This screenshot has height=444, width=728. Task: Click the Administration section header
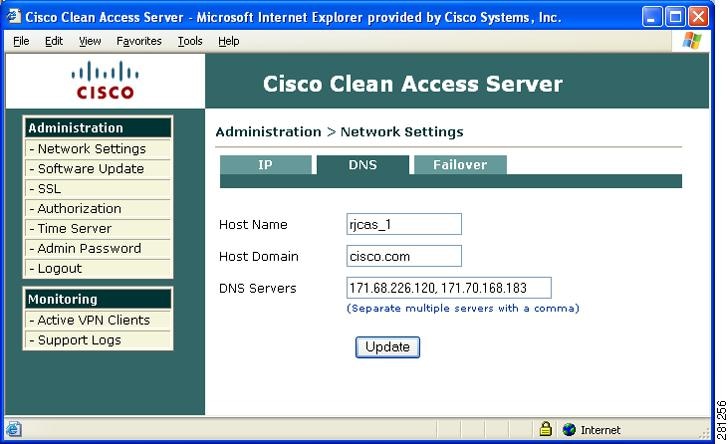98,128
